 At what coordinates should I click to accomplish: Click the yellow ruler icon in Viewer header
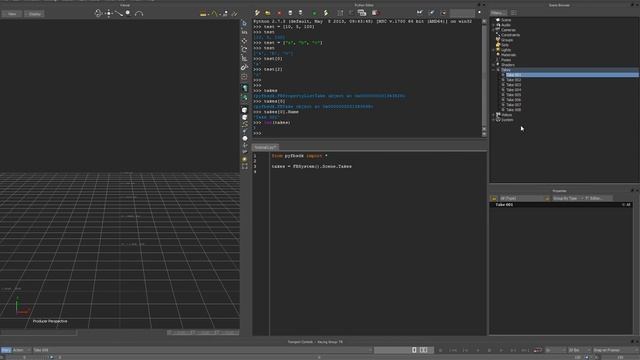(203, 13)
